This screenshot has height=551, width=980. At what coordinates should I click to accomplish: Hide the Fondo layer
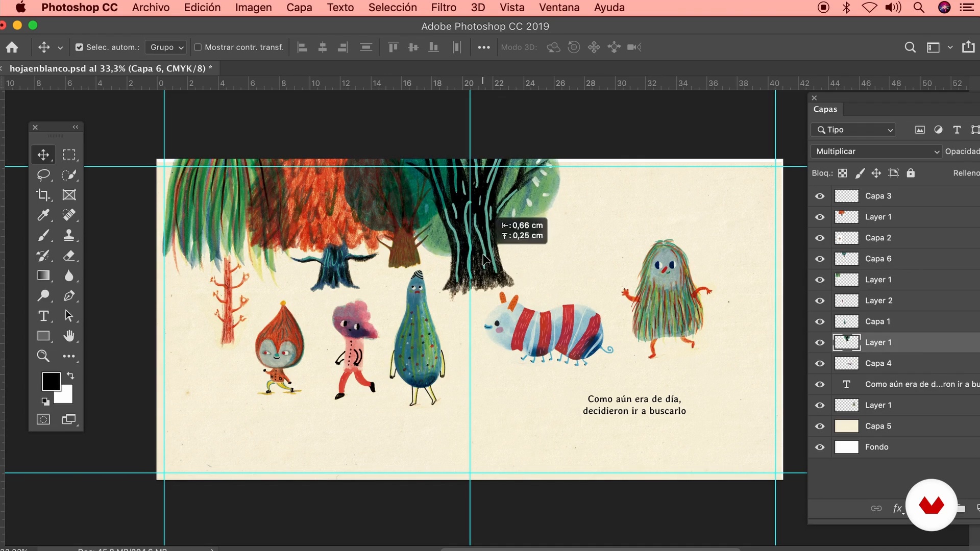(820, 447)
